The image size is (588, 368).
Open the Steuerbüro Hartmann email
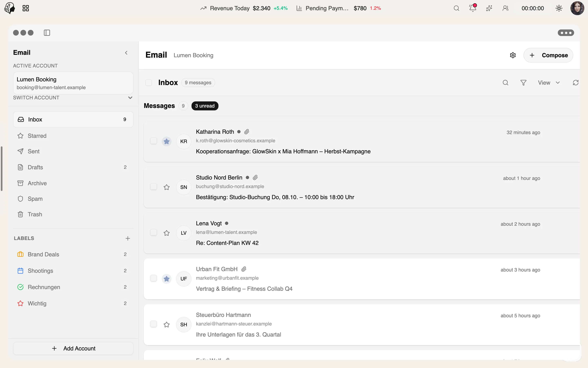point(362,325)
